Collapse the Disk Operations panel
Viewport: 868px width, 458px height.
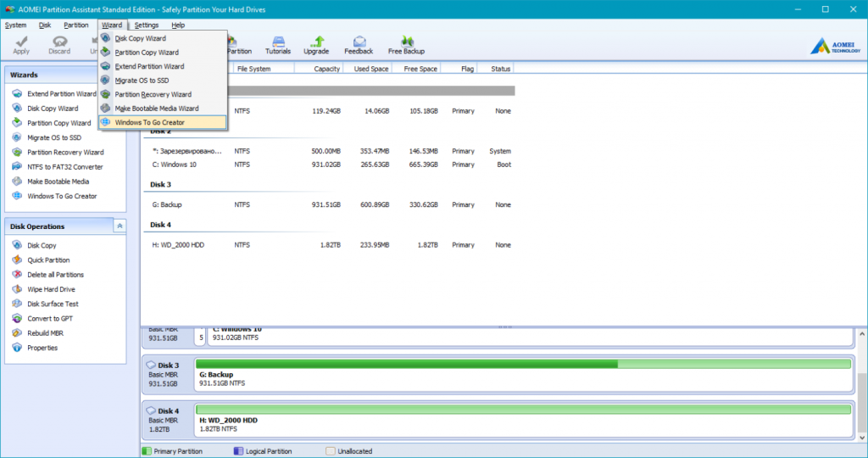point(120,226)
